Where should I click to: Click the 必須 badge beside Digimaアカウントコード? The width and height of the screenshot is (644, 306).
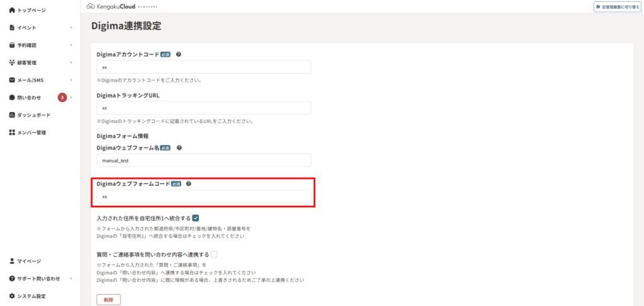click(x=165, y=55)
